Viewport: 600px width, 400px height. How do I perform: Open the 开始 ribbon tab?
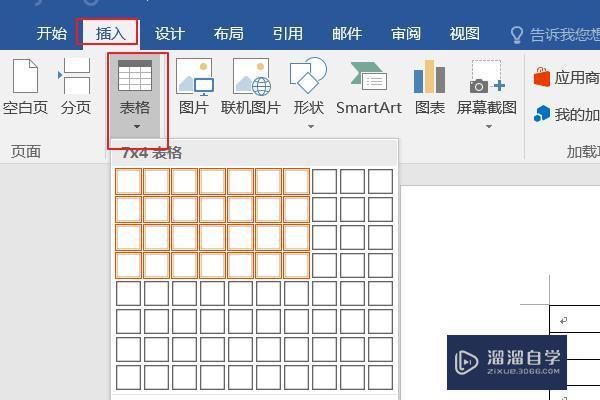51,34
